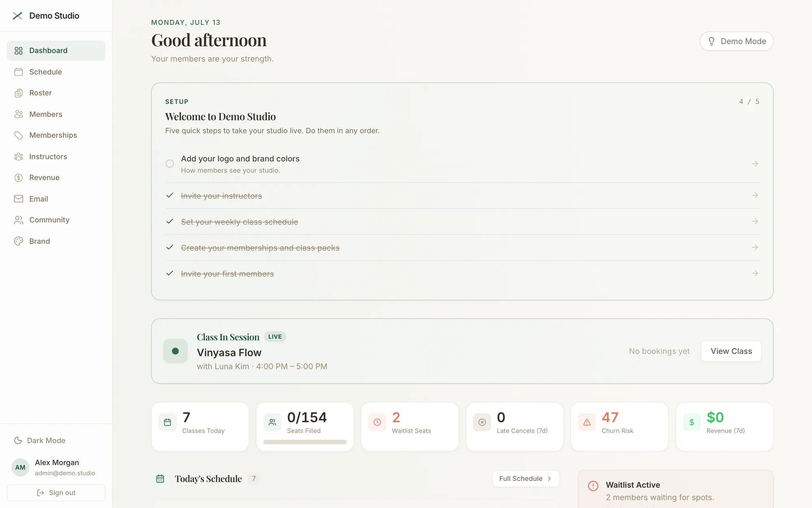
Task: Click the admin@demo.studio email text
Action: pos(65,473)
